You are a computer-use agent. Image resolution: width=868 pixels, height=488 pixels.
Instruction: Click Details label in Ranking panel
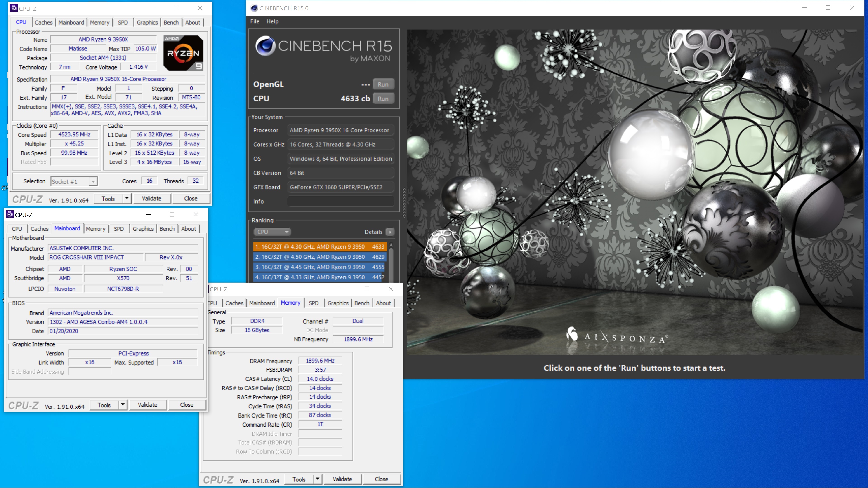(373, 232)
